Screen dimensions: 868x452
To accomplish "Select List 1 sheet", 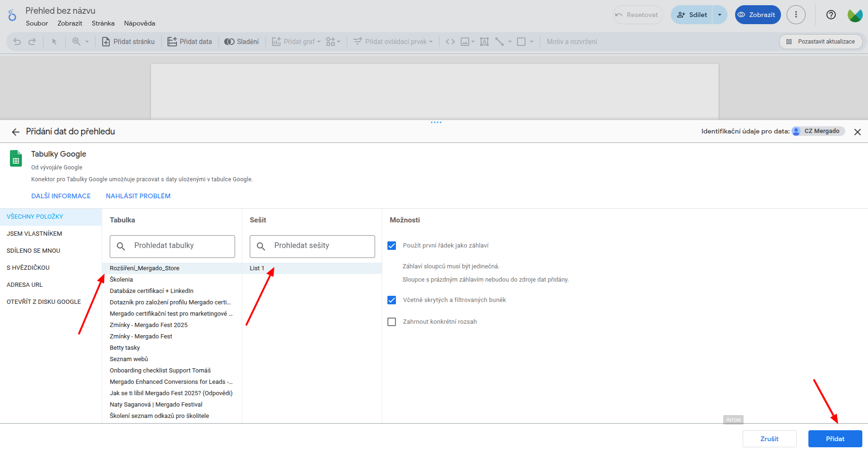I will tap(312, 268).
